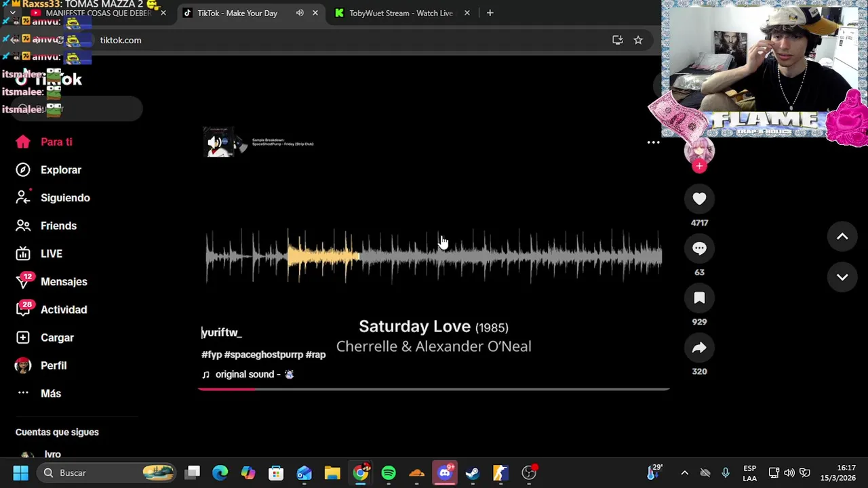Go to Perfil page
The image size is (868, 488).
click(41, 365)
